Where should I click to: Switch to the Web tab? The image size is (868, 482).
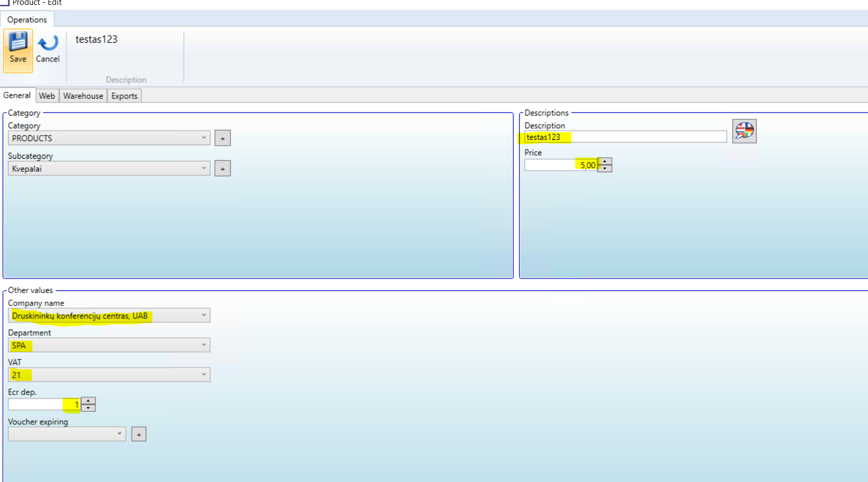[47, 96]
